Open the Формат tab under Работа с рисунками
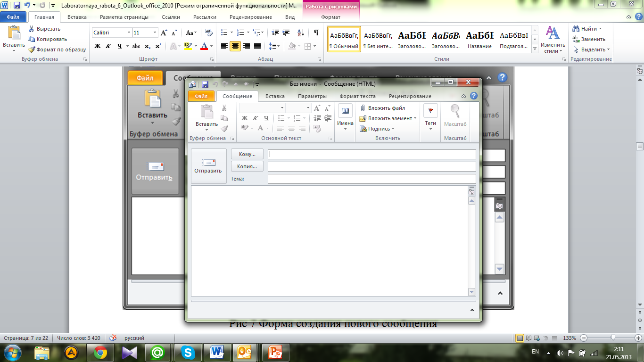The height and width of the screenshot is (362, 644). click(x=330, y=17)
